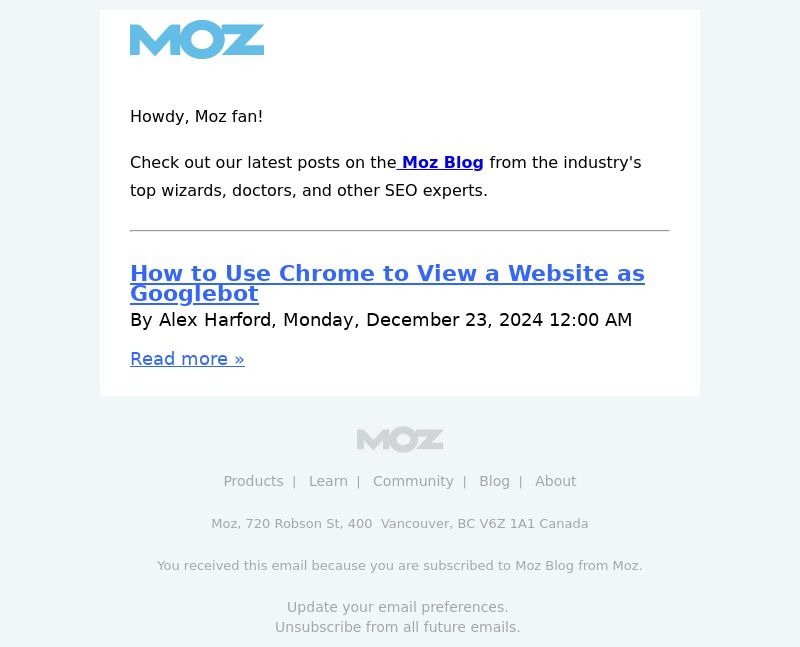Click the top wizards, doctors text line
This screenshot has height=647, width=800.
pos(309,190)
